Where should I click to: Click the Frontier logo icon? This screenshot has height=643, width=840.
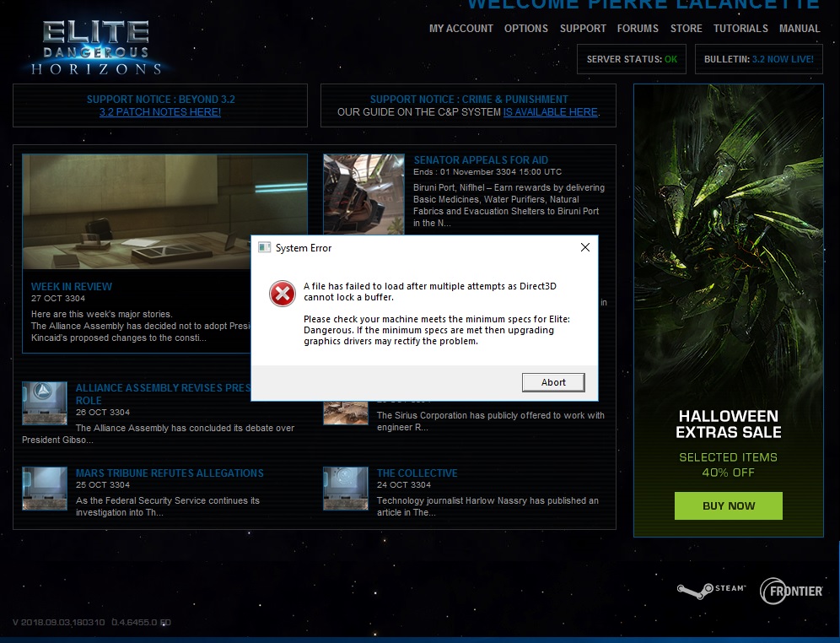click(791, 591)
